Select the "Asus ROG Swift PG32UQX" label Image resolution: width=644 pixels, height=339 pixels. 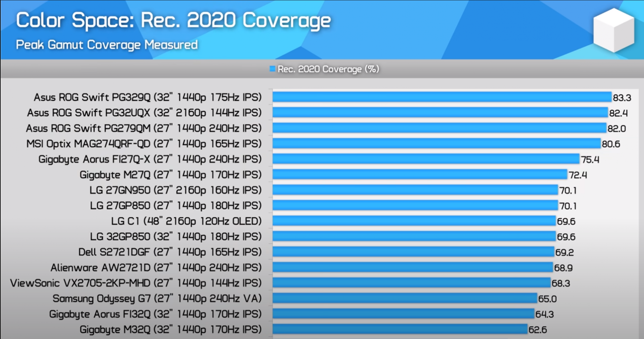[144, 113]
